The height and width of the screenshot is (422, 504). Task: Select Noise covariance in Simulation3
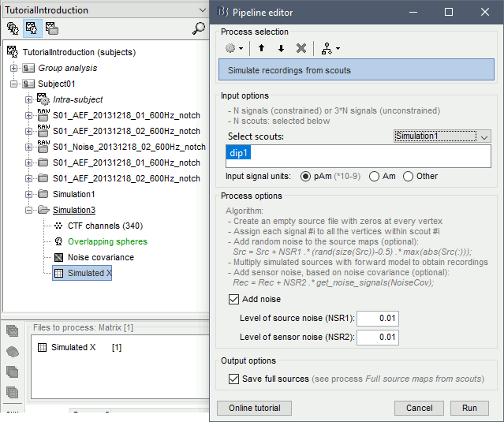[100, 257]
